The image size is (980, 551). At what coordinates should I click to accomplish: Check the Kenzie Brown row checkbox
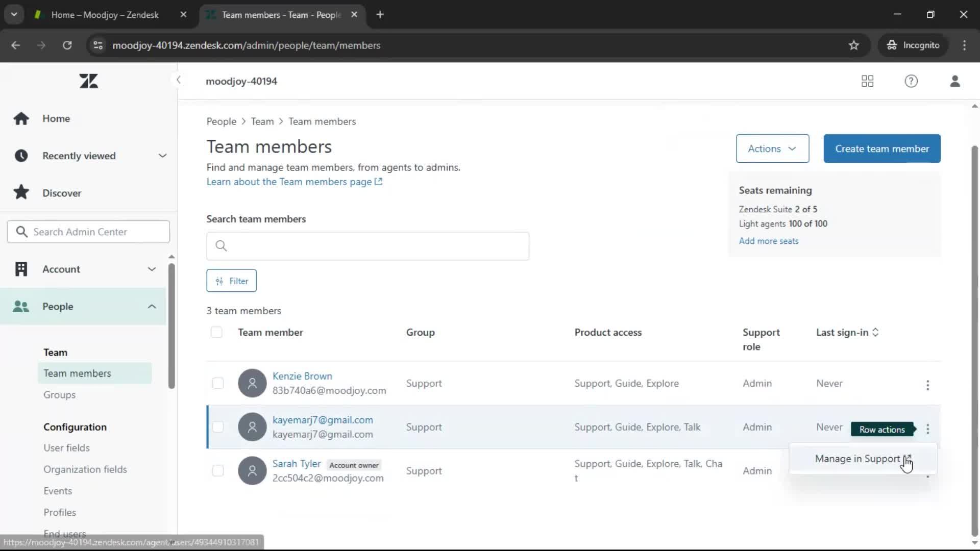click(218, 383)
